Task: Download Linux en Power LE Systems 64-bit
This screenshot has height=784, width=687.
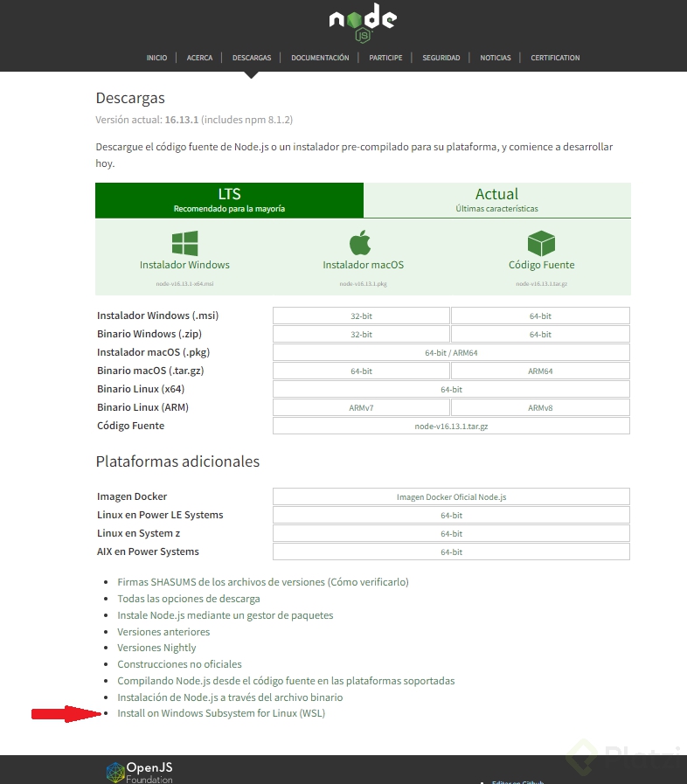Action: pyautogui.click(x=451, y=516)
